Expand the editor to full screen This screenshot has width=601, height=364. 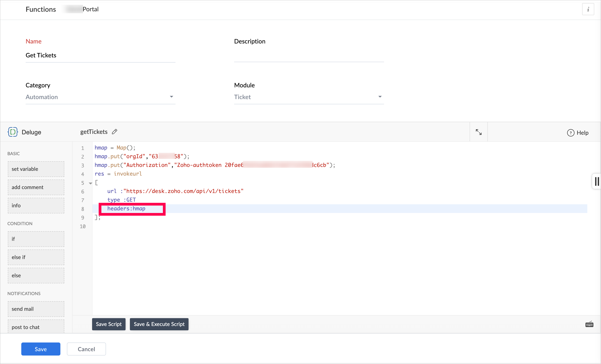click(478, 132)
